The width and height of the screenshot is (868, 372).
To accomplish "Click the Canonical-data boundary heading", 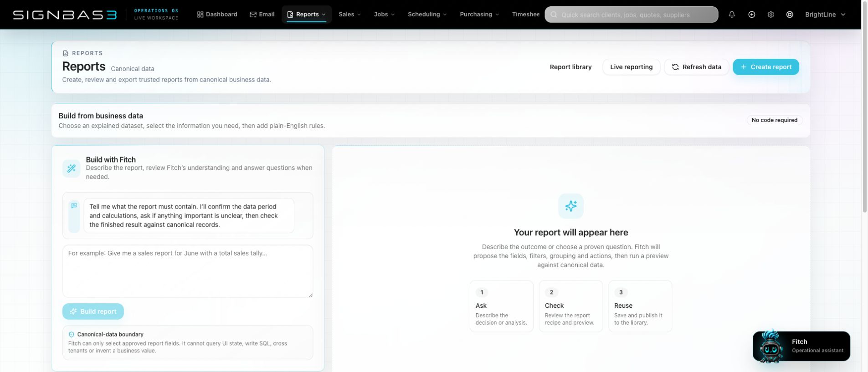I will coord(110,334).
